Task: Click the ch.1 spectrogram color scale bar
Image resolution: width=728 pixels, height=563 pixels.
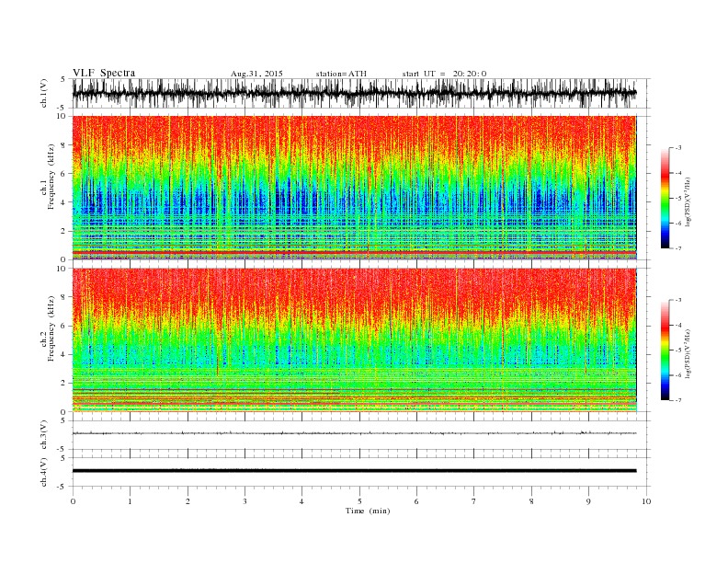Action: pos(665,199)
